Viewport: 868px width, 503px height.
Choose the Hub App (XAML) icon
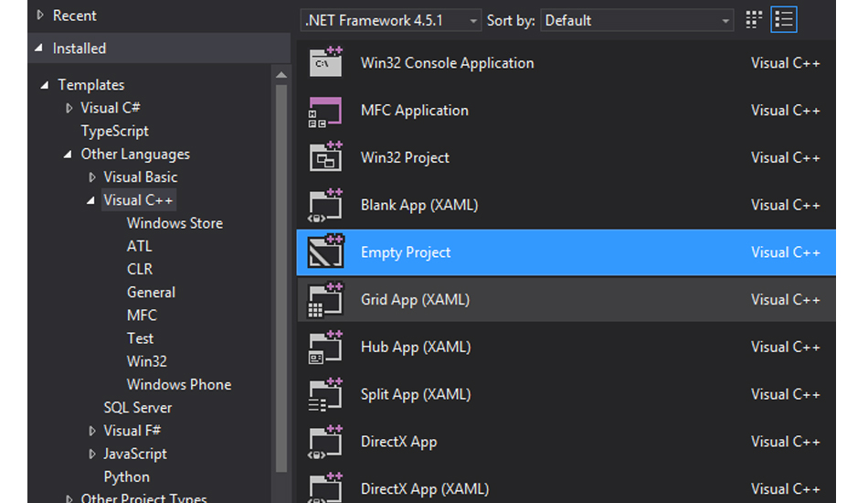tap(325, 348)
